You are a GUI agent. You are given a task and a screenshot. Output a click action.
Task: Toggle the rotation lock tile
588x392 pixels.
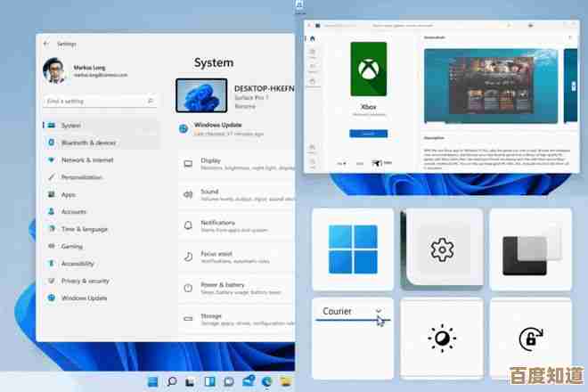530,339
